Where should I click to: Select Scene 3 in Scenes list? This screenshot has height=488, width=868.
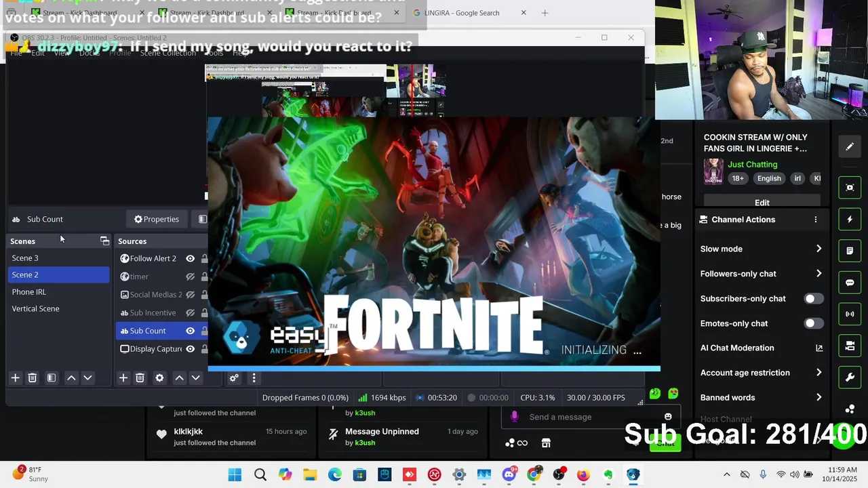click(58, 258)
